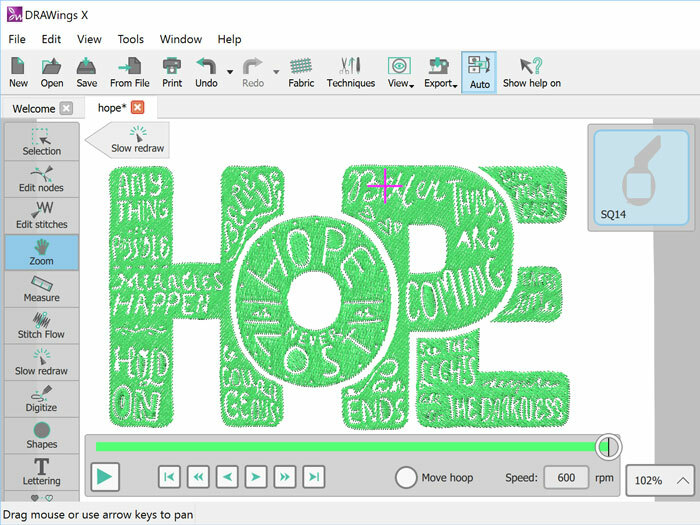Click the Slow redraw arrow label on the canvas

pos(128,140)
